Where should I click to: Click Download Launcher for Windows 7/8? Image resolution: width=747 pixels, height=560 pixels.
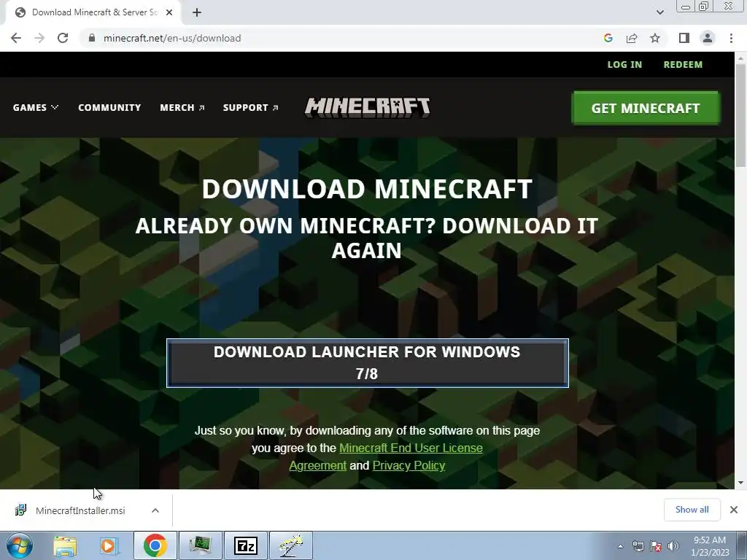[x=368, y=363]
